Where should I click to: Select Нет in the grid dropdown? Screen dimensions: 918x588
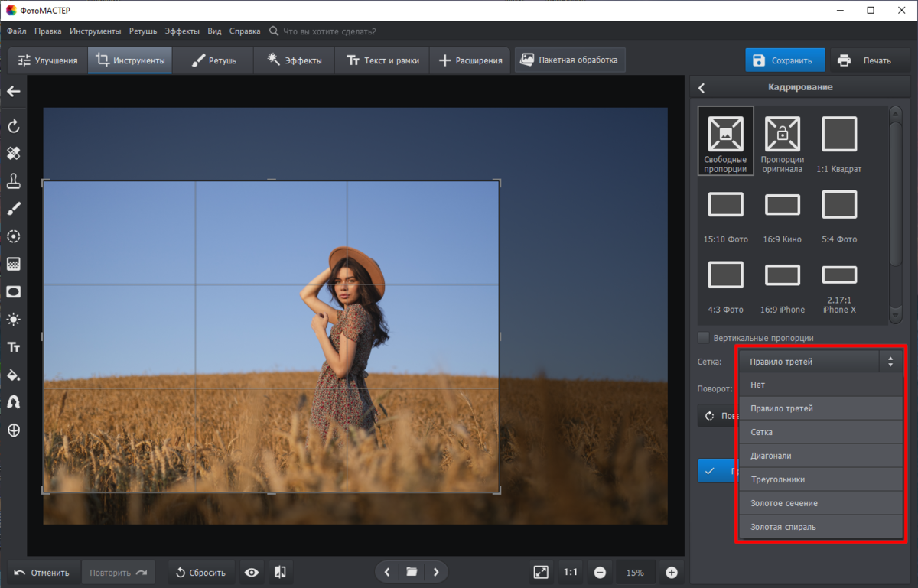click(820, 385)
